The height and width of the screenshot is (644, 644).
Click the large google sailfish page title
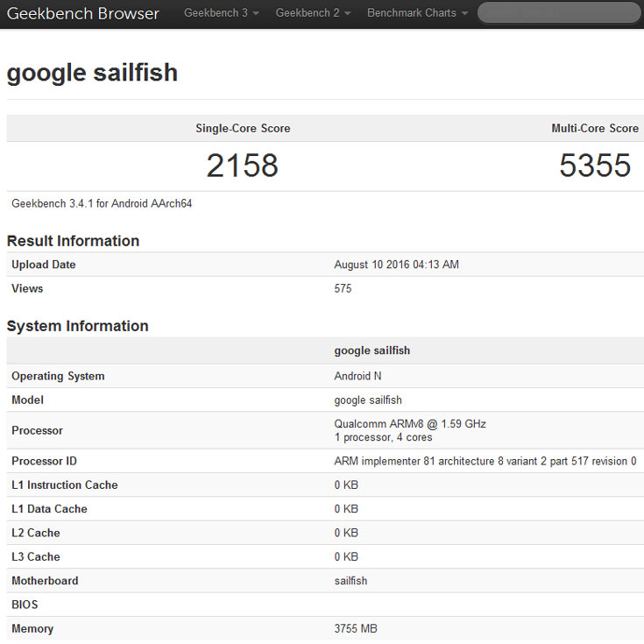[92, 73]
